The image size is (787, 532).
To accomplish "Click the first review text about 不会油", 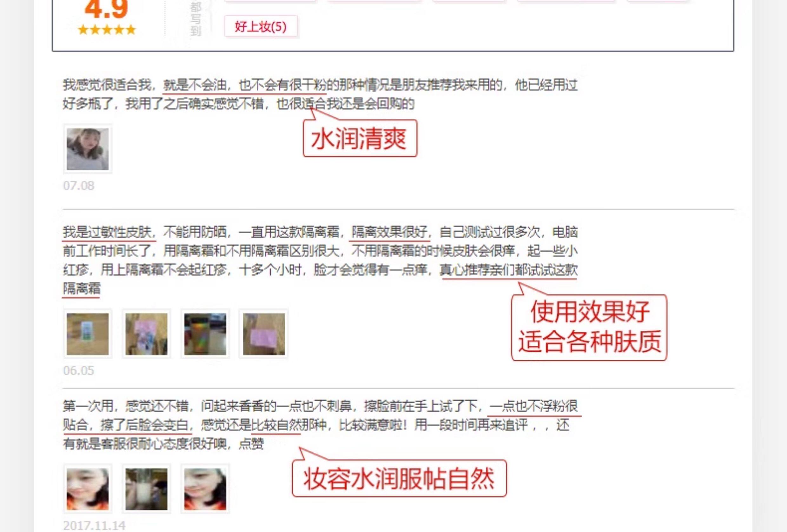I will click(320, 94).
